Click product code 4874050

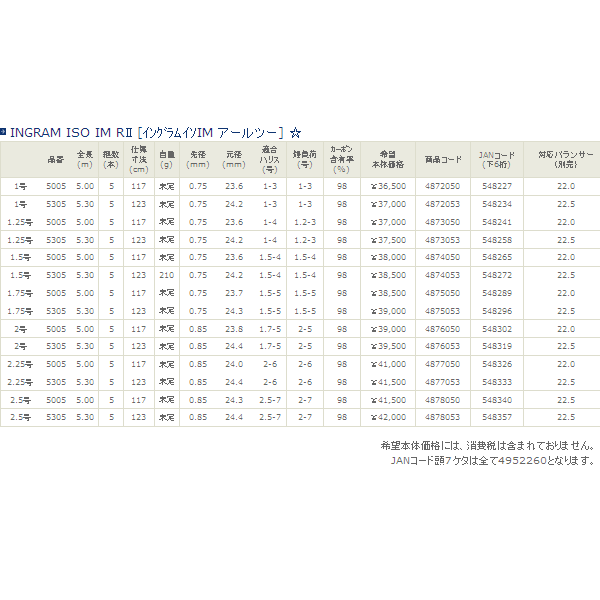tap(442, 257)
